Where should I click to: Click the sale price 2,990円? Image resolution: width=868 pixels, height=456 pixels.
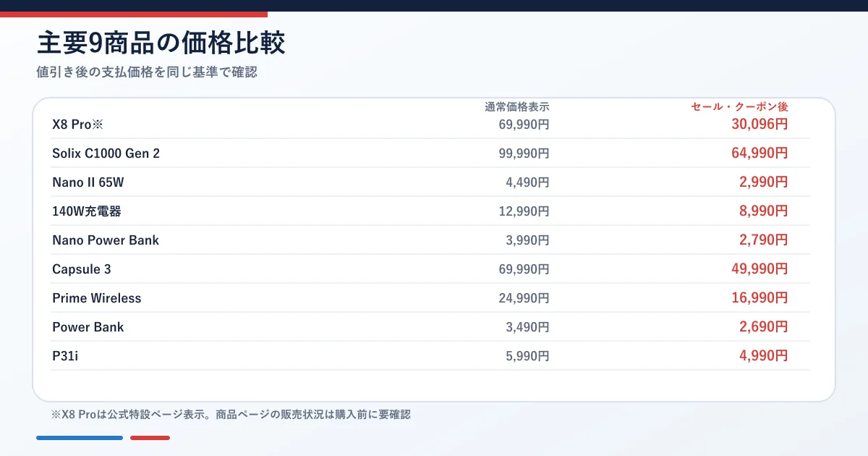coord(763,182)
